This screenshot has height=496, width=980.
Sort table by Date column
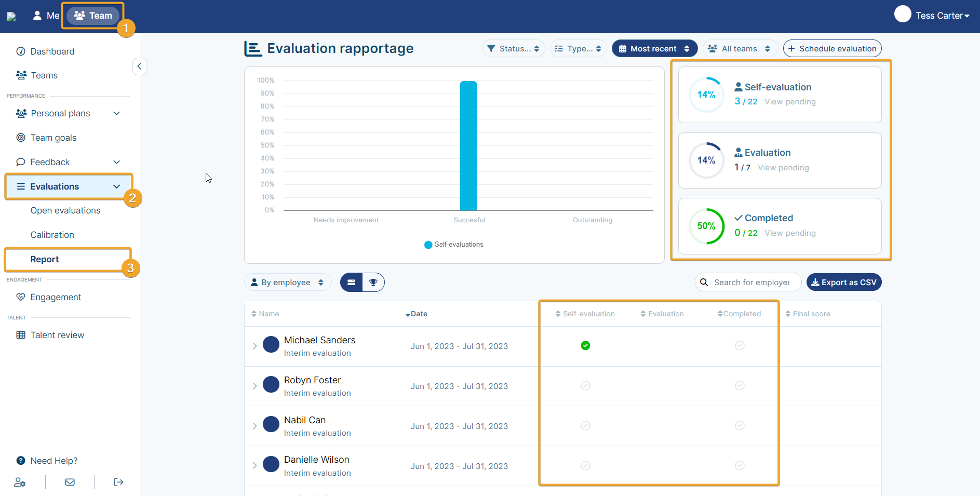pyautogui.click(x=416, y=314)
